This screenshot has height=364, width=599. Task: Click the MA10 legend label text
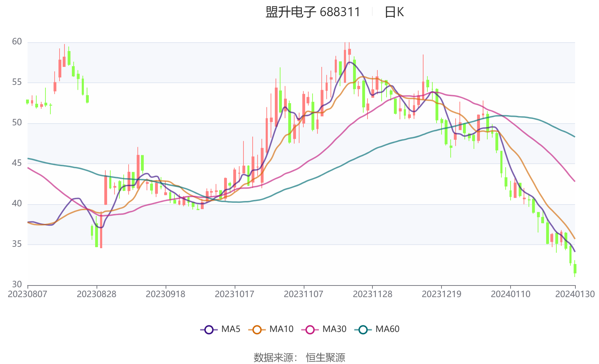(281, 329)
